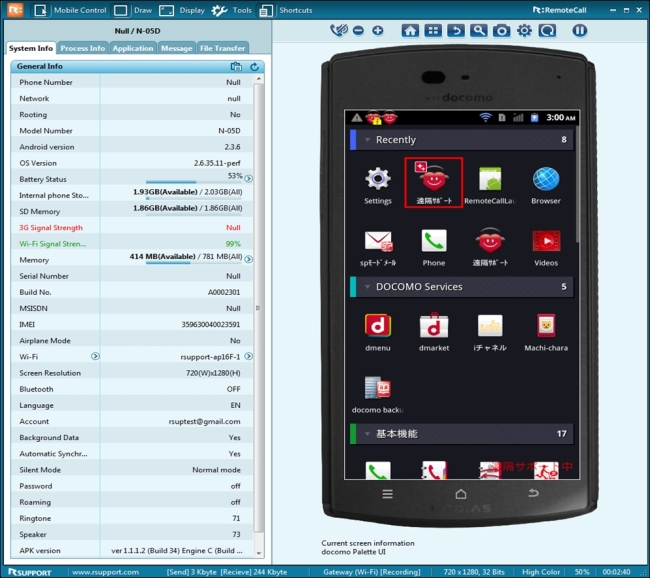Screen dimensions: 650x578
Task: Click the Wi-Fi Signal Strength row
Action: click(132, 243)
